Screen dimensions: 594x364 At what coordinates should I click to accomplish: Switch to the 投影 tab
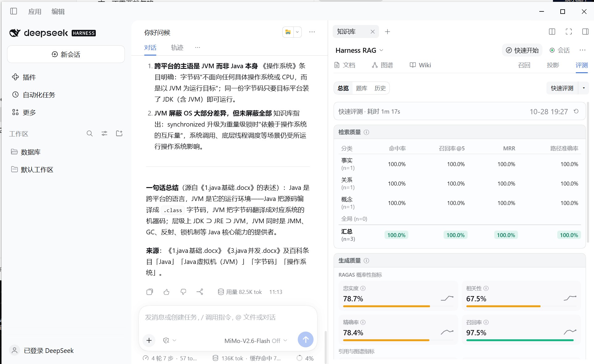[x=553, y=65]
